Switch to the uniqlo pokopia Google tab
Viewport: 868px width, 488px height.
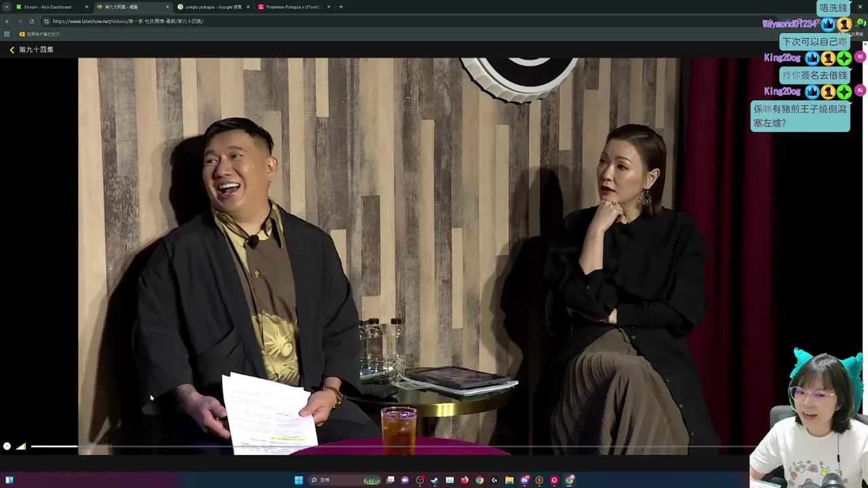point(214,7)
